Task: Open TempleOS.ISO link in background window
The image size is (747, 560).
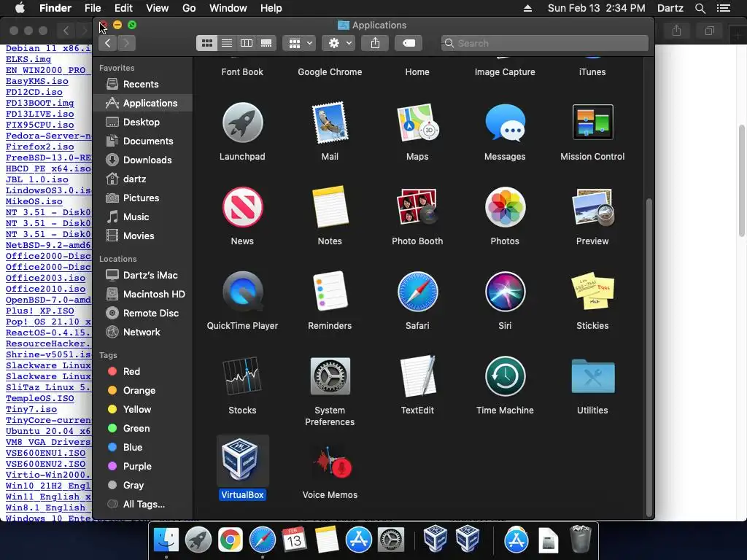Action: 40,398
